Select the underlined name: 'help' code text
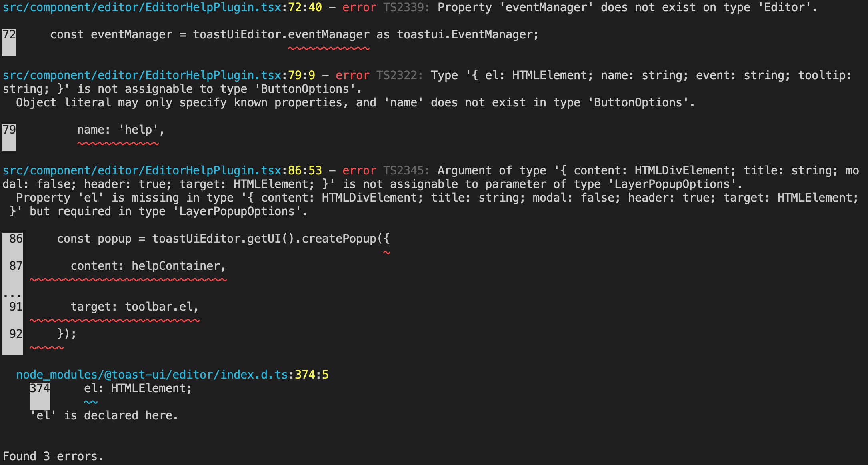Screen dimensions: 868x465 coord(118,130)
